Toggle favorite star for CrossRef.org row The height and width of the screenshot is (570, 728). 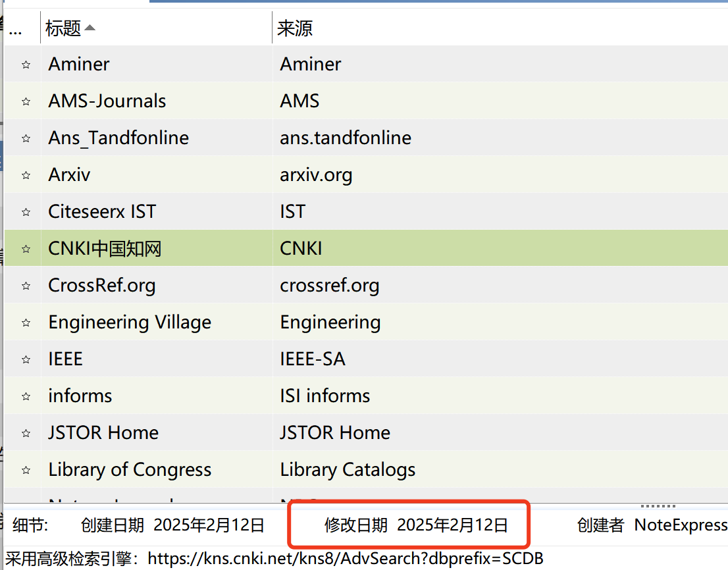pos(26,286)
